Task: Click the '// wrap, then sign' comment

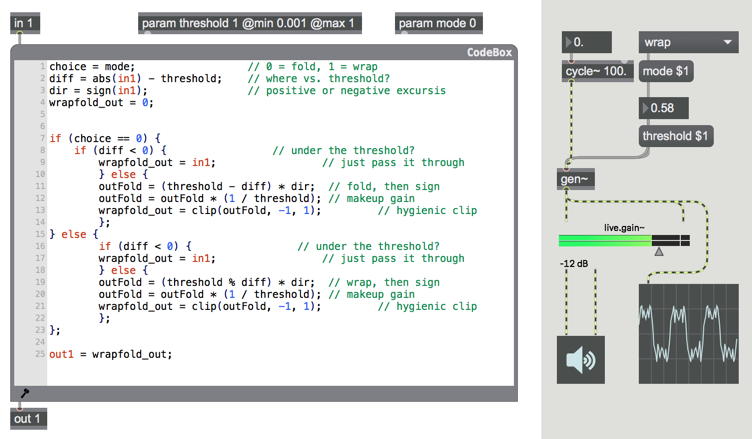Action: (384, 283)
